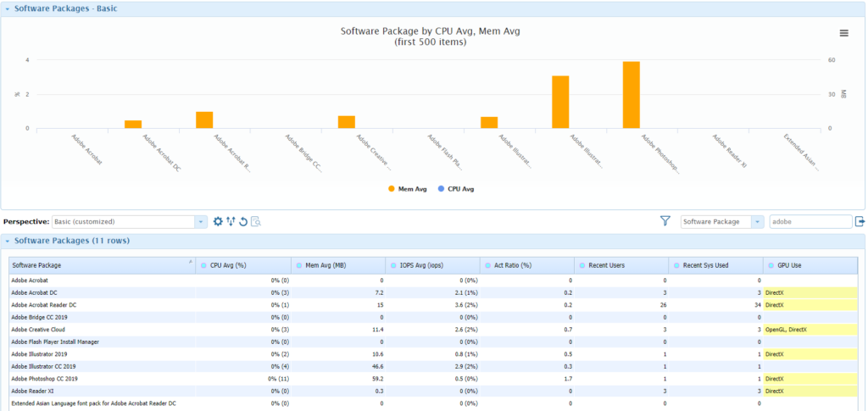Select the Adobe Acrobat Reader DC row name
Viewport: 868px width, 411px height.
point(45,305)
